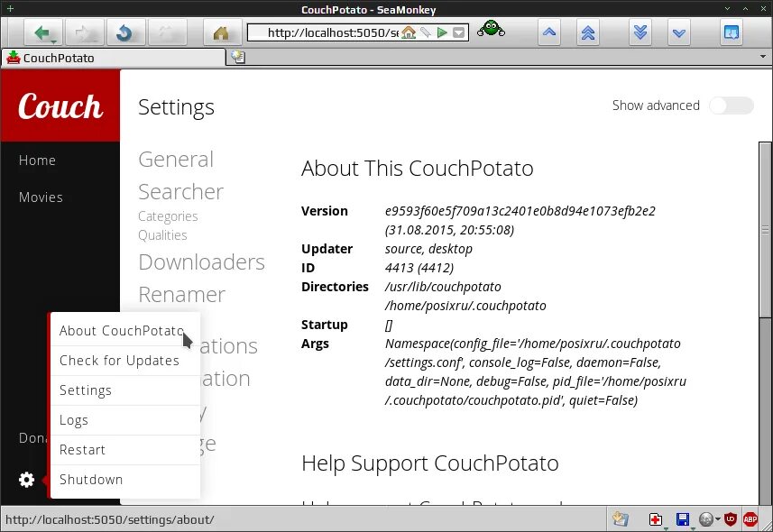This screenshot has width=773, height=532.
Task: Choose Settings in the gear popup menu
Action: 125,390
